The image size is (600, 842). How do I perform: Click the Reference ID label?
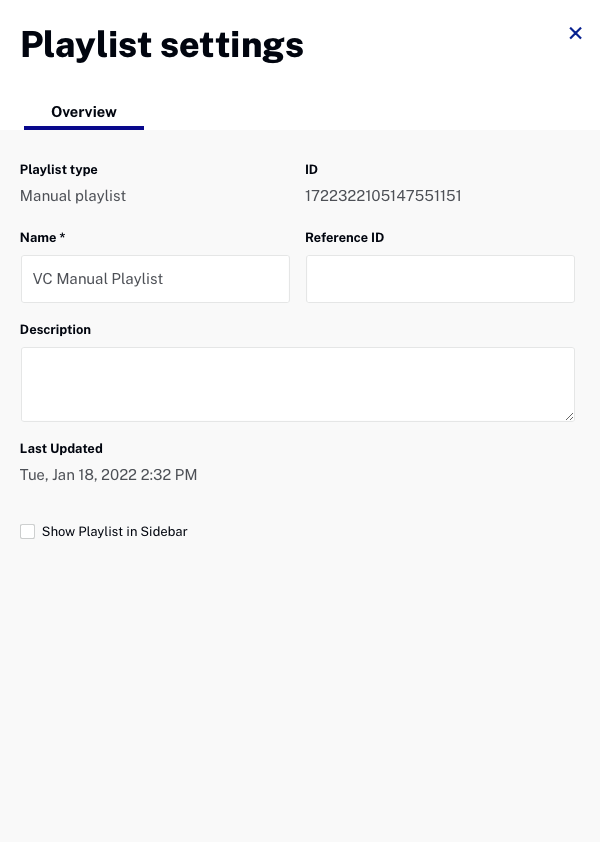point(344,237)
